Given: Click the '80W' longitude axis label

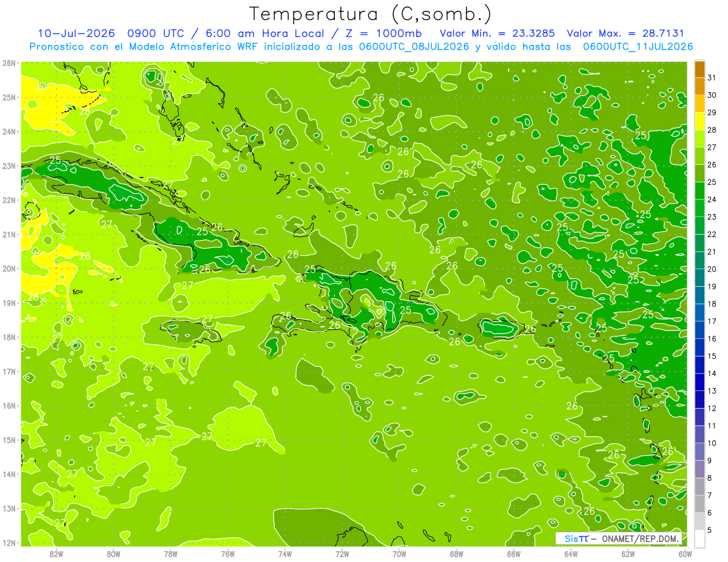Looking at the screenshot, I should (x=113, y=554).
